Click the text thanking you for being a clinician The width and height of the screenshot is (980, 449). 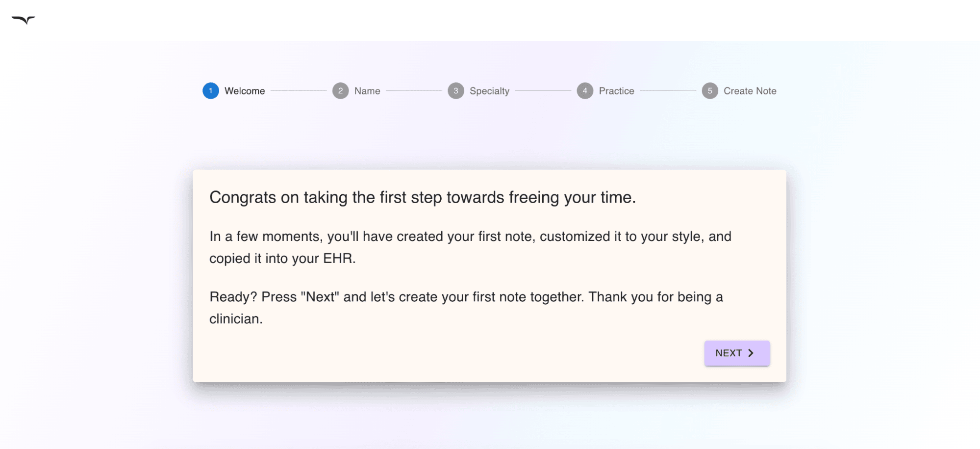(466, 308)
